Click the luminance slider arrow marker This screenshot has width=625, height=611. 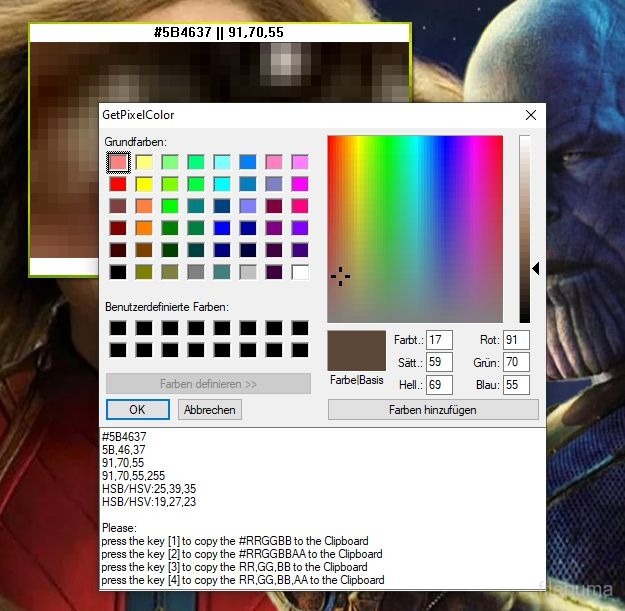[x=536, y=269]
